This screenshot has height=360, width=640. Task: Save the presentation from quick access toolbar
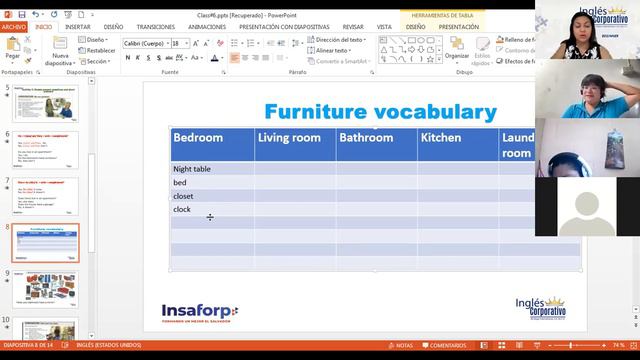pyautogui.click(x=22, y=15)
